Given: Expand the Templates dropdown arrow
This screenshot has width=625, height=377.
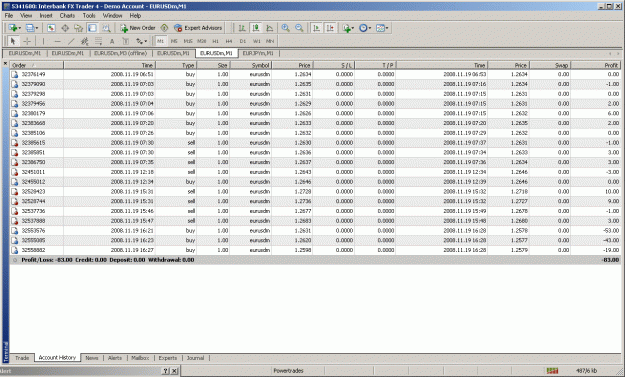Looking at the screenshot, I should tap(387, 28).
